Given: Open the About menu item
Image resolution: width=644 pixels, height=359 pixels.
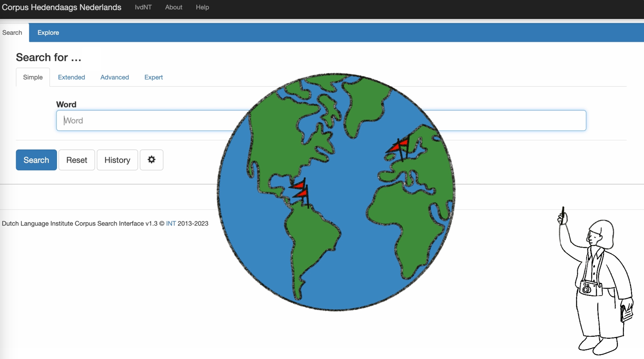Looking at the screenshot, I should click(174, 7).
